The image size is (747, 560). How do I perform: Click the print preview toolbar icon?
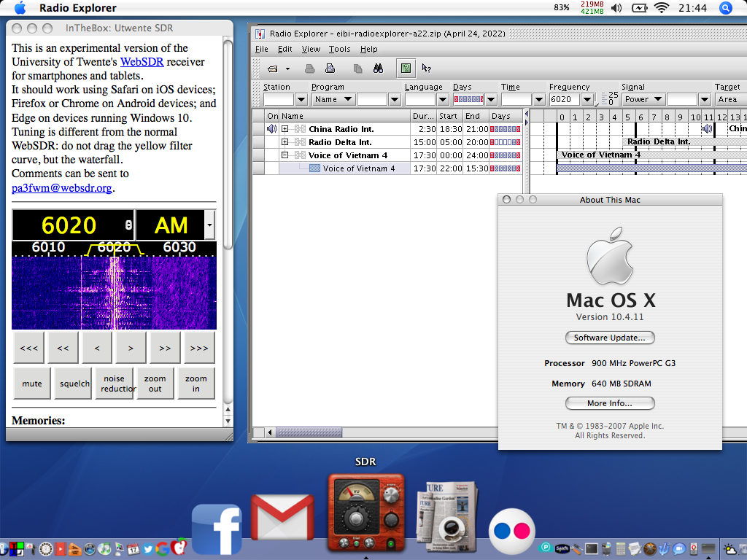point(330,69)
